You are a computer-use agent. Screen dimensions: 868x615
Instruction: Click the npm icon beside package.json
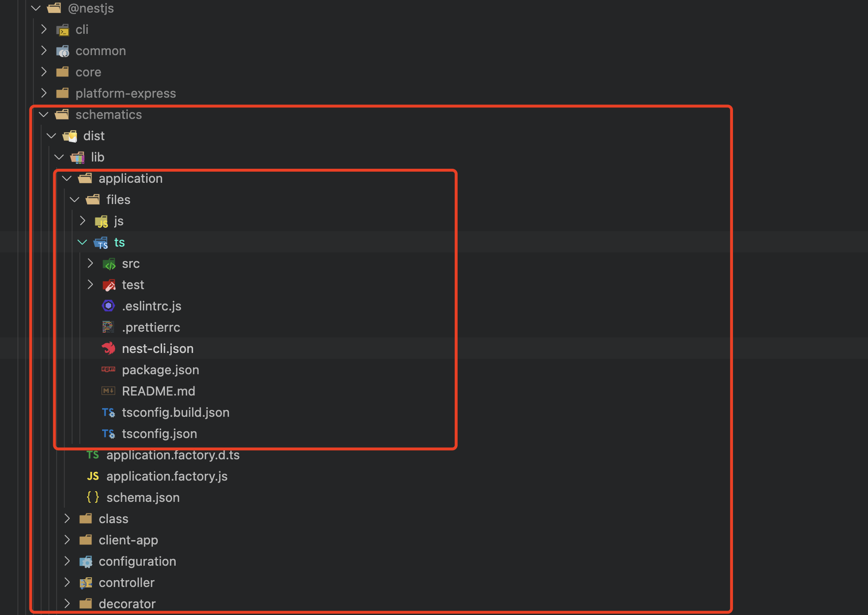pyautogui.click(x=108, y=369)
